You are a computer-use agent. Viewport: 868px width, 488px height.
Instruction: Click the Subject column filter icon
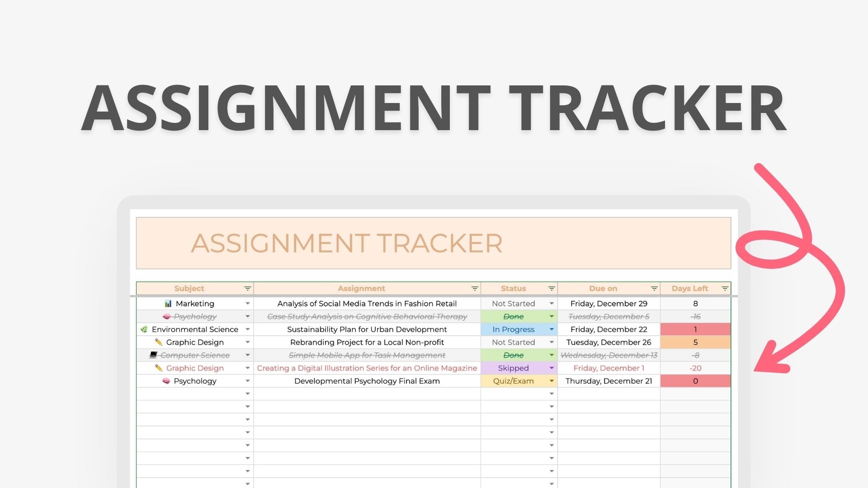(x=247, y=288)
